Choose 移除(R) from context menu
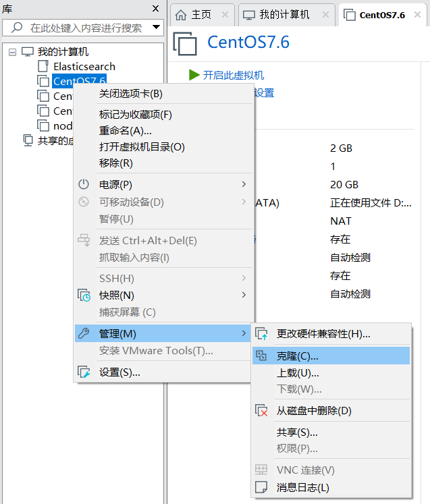Screen dimensions: 430x504 tap(164, 163)
